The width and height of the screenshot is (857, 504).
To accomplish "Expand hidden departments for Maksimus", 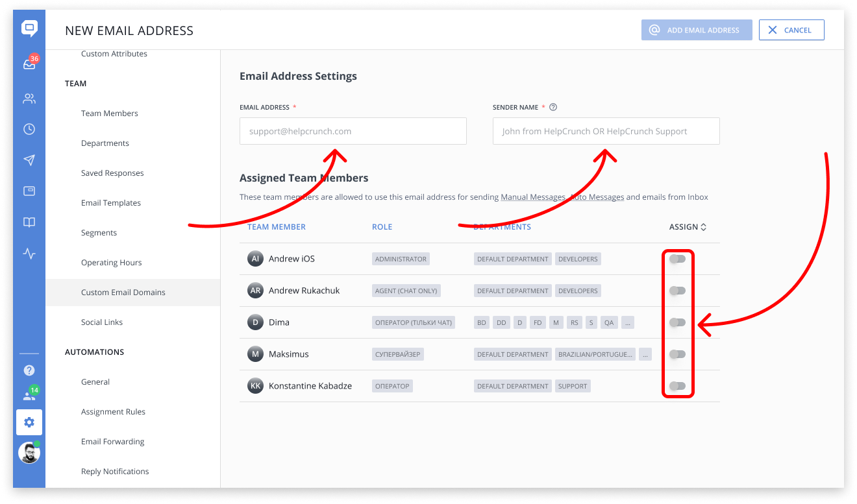I will tap(645, 354).
